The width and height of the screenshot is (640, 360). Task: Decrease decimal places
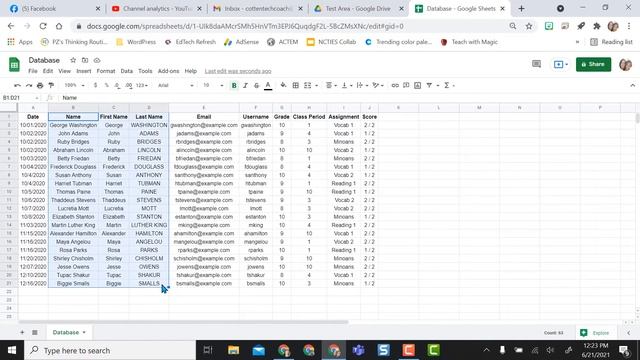coord(117,85)
